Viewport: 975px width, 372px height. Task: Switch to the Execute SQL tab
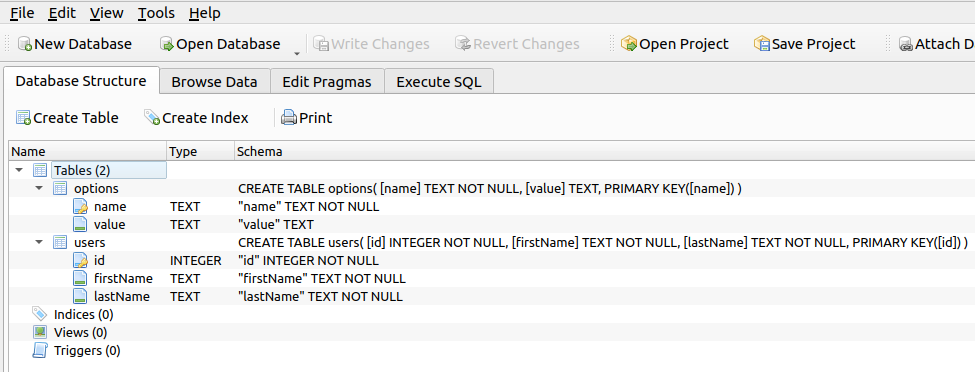click(x=439, y=81)
